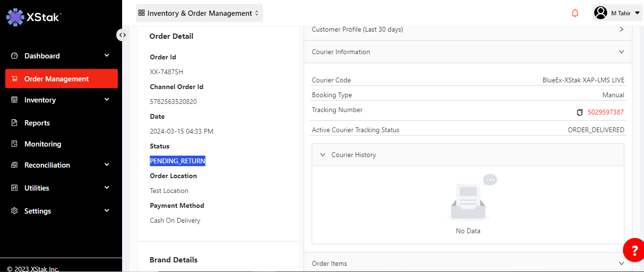Open the Inventory & Order Management switcher
Viewport: 644px width, 272px height.
point(199,13)
